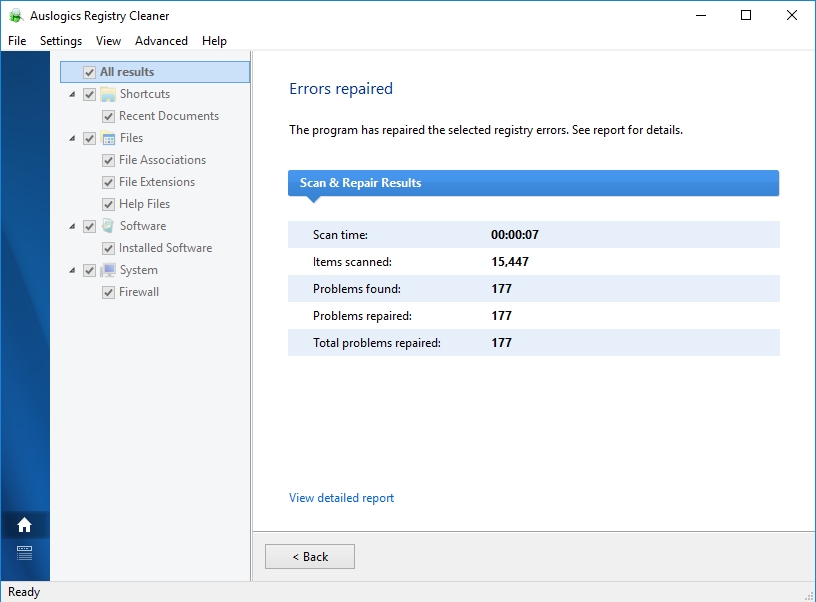
Task: Click the Ready status bar text
Action: point(24,592)
